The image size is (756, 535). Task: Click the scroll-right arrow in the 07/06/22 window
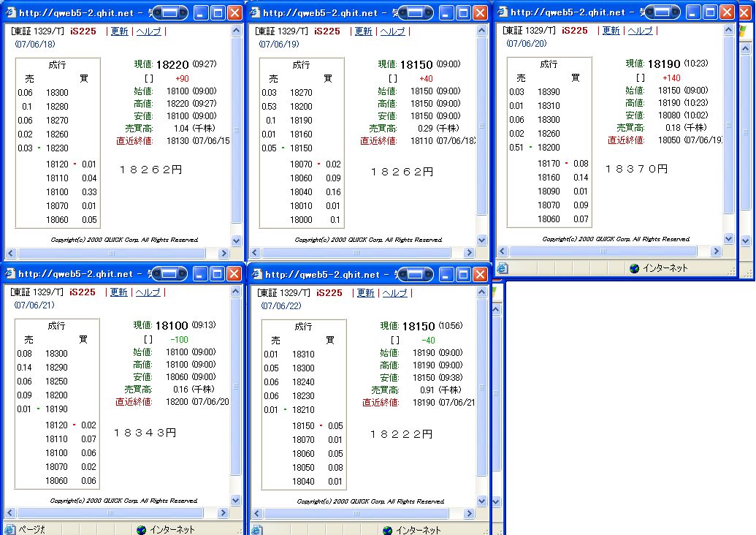[470, 514]
